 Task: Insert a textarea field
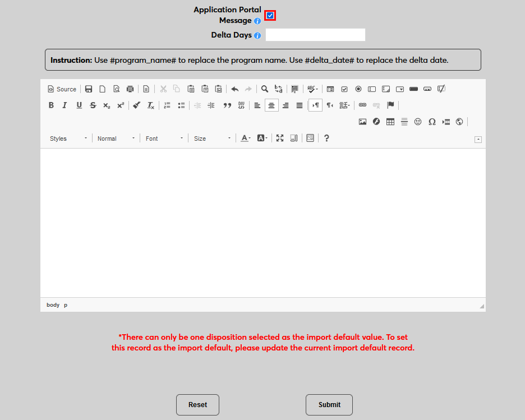(x=386, y=89)
